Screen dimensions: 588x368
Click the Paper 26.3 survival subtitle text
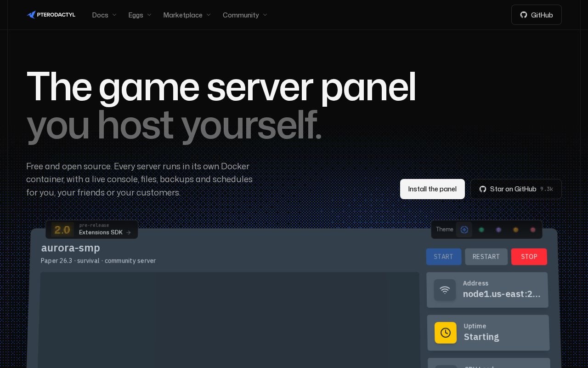(98, 261)
